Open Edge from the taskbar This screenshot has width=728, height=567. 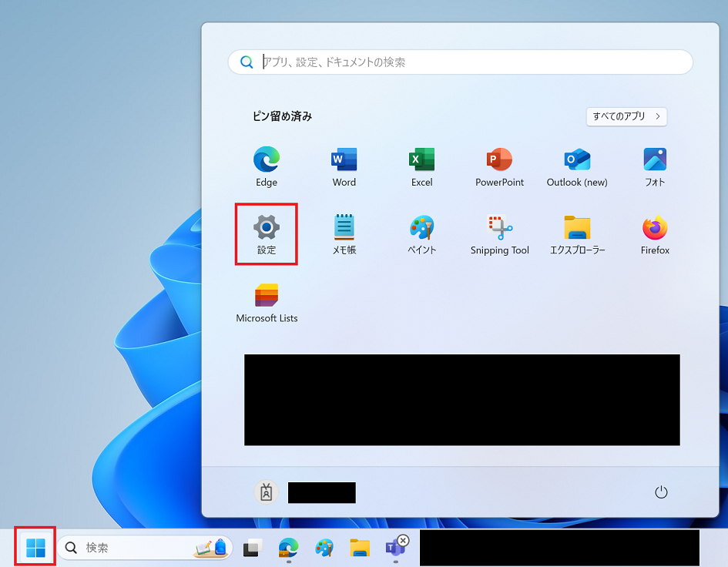click(x=288, y=548)
